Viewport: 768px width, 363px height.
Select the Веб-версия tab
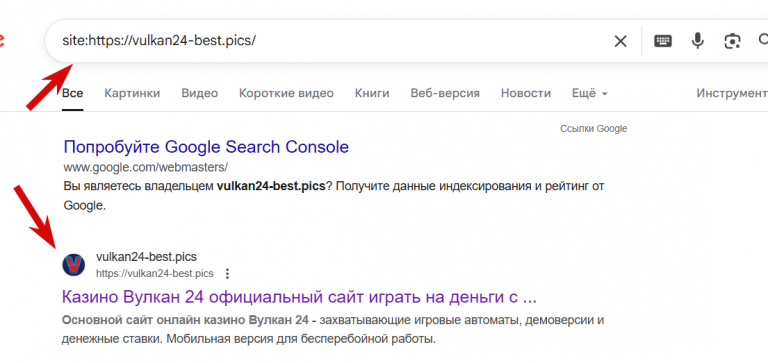445,93
